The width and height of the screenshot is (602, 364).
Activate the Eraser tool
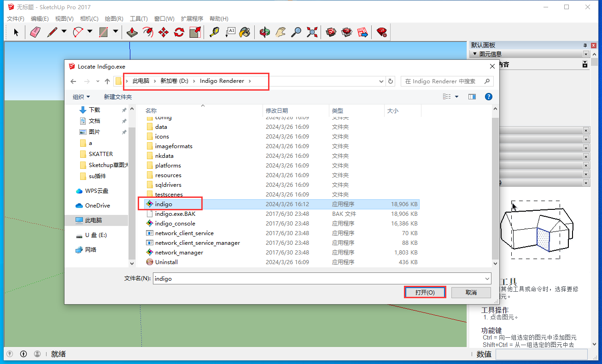click(35, 32)
